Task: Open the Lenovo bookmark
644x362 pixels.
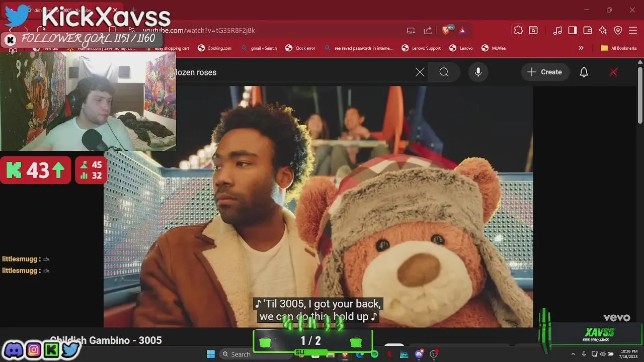Action: [x=461, y=48]
